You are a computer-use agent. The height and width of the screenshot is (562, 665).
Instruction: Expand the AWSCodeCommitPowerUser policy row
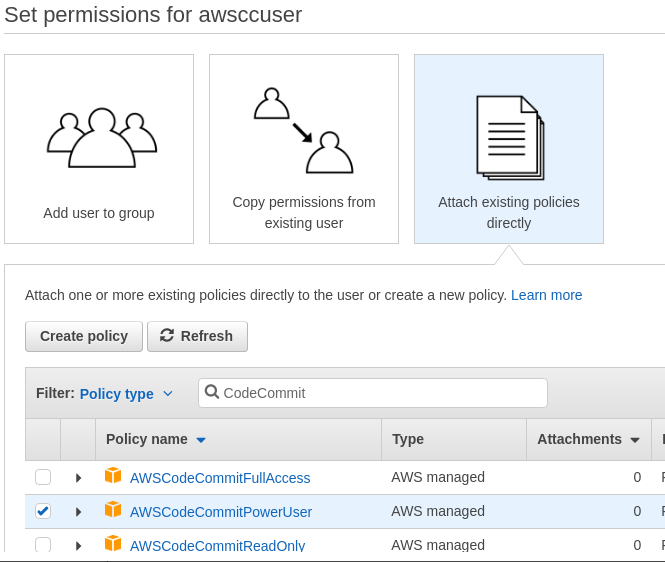coord(78,512)
